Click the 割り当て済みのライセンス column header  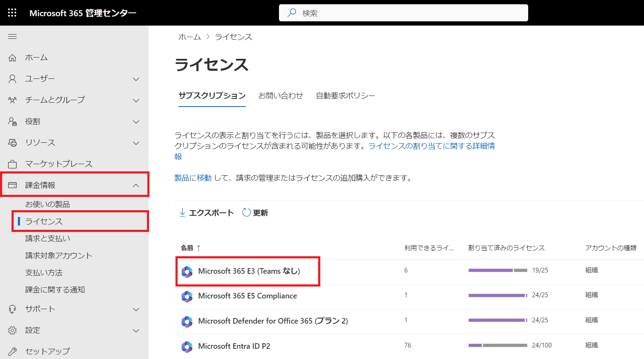tap(506, 248)
